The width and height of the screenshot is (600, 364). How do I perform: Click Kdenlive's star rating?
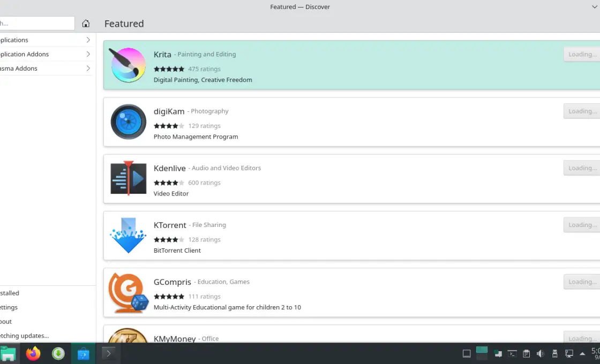(x=169, y=183)
